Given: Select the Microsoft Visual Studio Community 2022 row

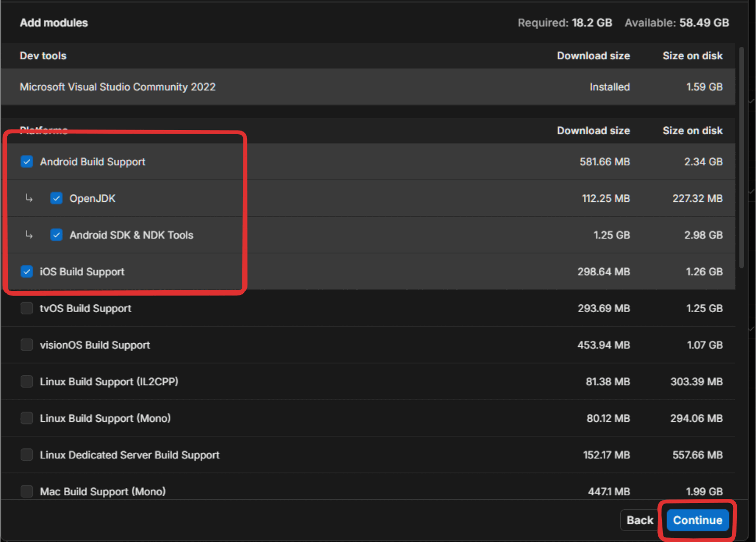Looking at the screenshot, I should pyautogui.click(x=118, y=87).
